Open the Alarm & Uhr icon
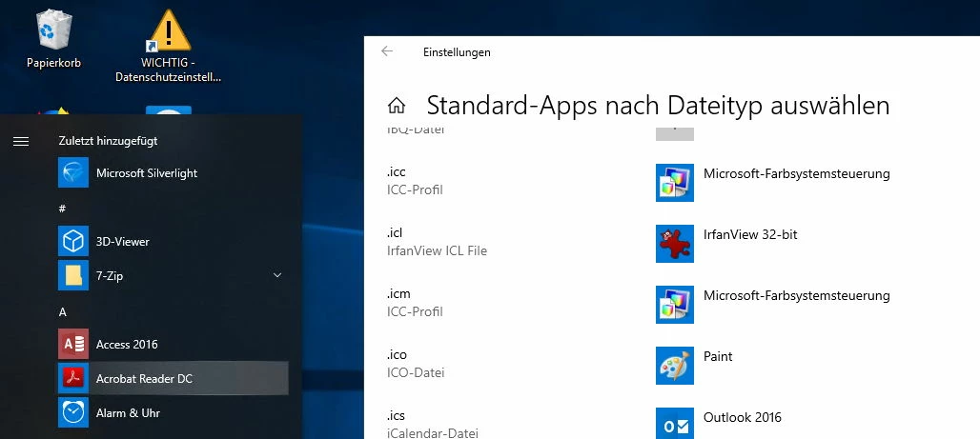This screenshot has width=980, height=439. click(73, 412)
